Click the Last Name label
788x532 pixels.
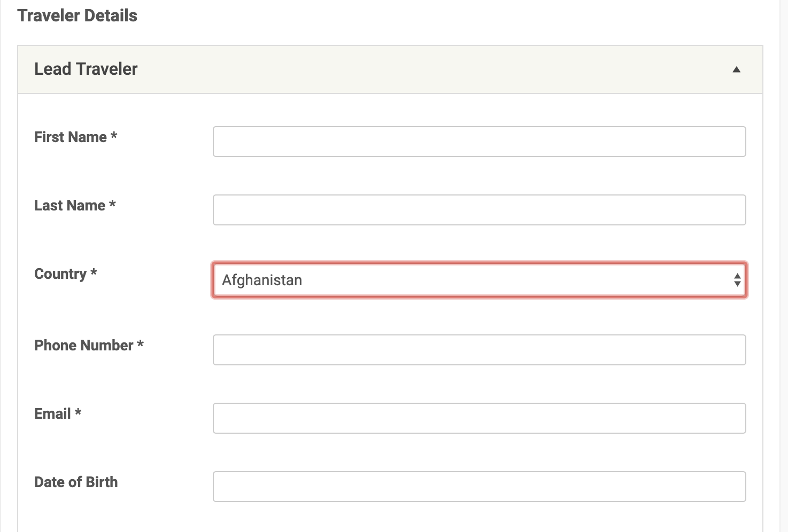click(x=69, y=206)
